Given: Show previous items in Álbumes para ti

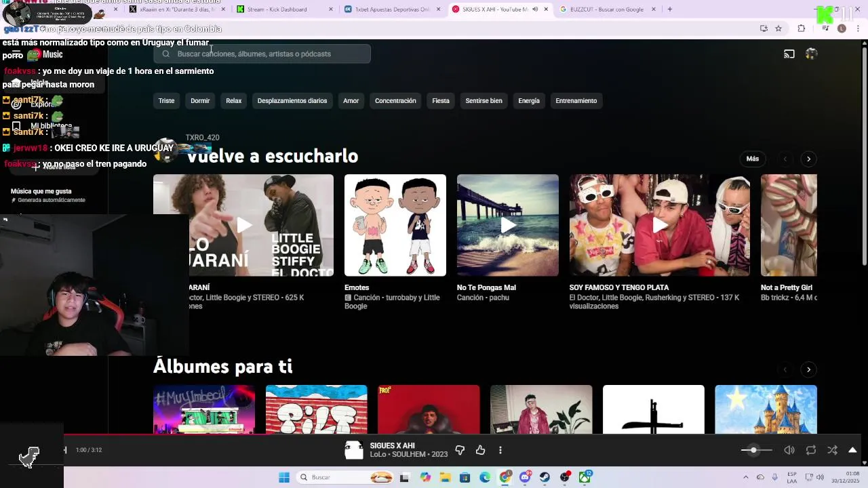Looking at the screenshot, I should click(785, 369).
